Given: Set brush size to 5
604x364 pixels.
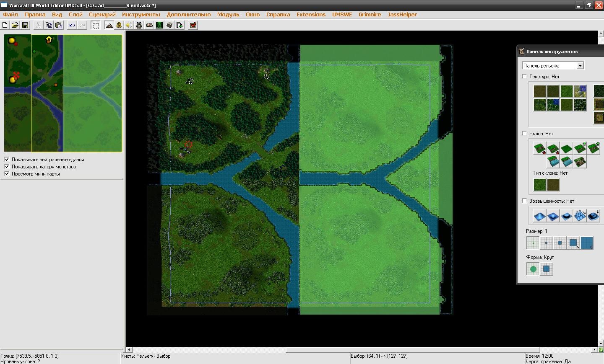Looking at the screenshot, I should pos(573,243).
